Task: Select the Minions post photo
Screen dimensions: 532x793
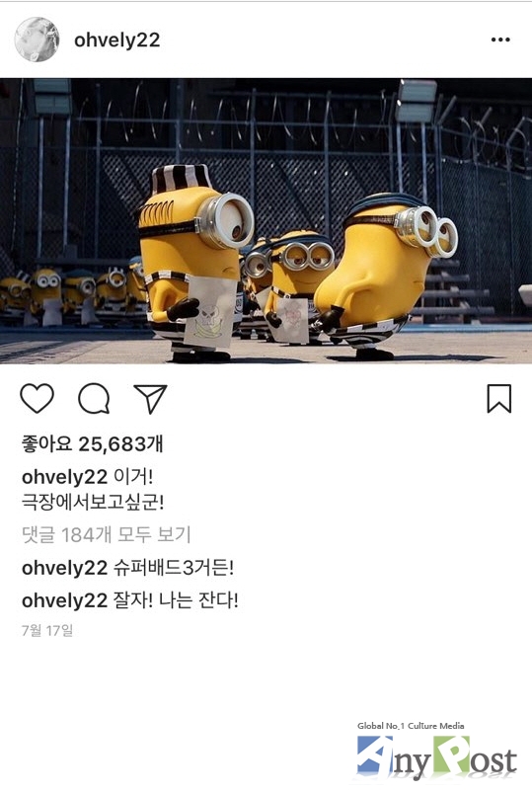Action: (x=266, y=220)
